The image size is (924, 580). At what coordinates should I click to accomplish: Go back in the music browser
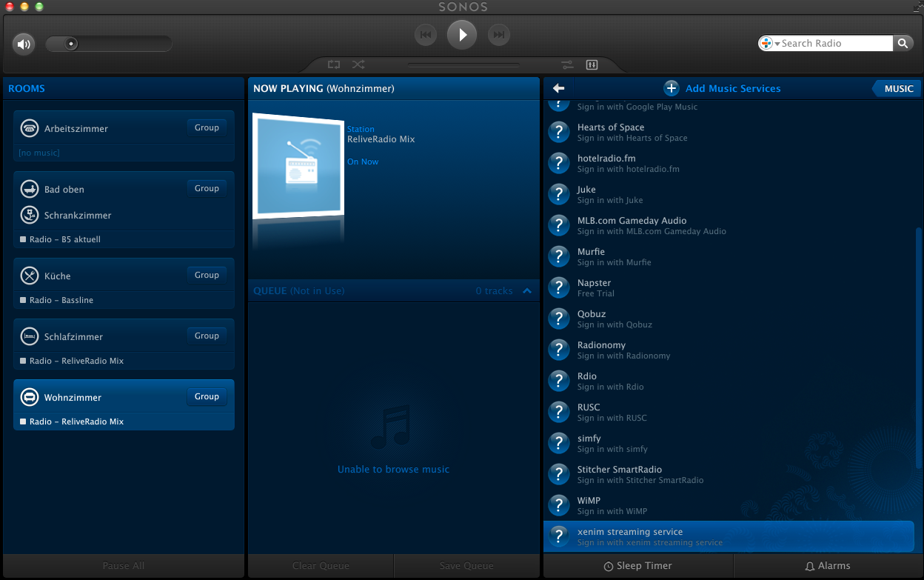pyautogui.click(x=558, y=88)
